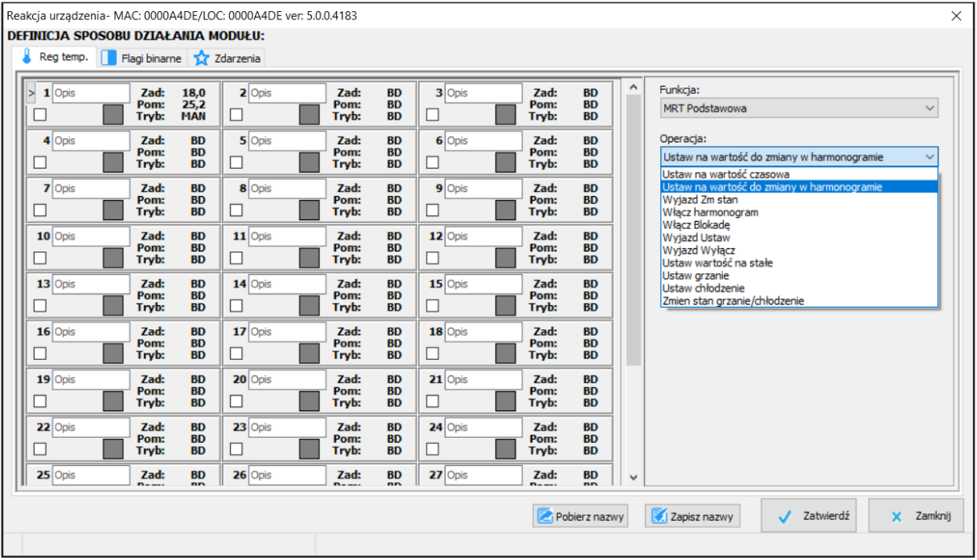Select Ustaw grzanie option

[x=799, y=276]
